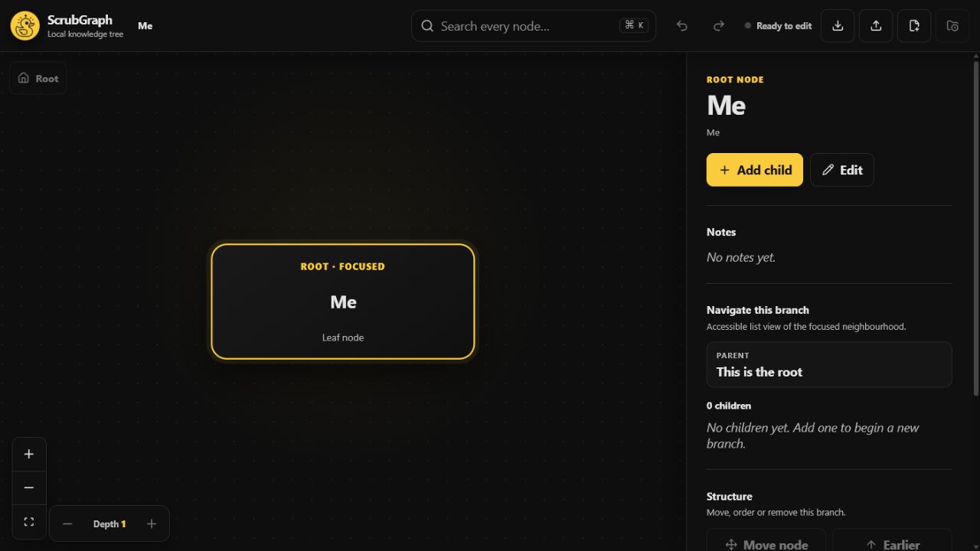Screen dimensions: 980x551
Task: Click the ScrubGraph duck logo
Action: pyautogui.click(x=25, y=26)
